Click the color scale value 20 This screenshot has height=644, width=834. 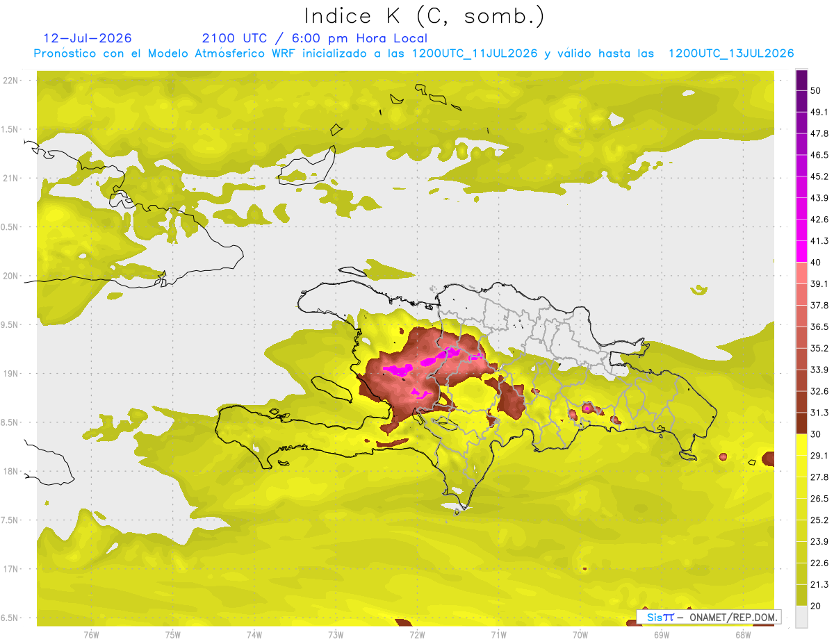tap(816, 606)
